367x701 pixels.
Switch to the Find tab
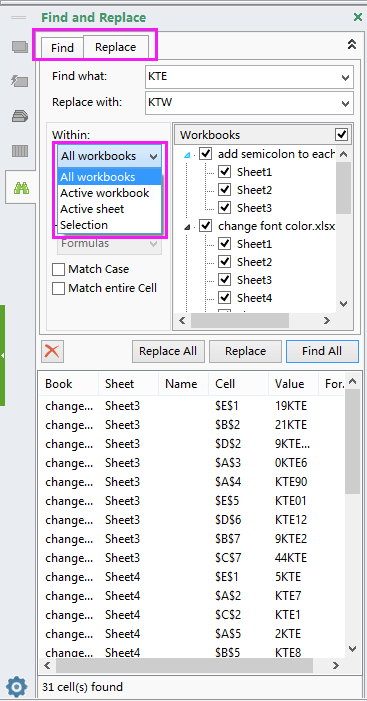(x=62, y=47)
